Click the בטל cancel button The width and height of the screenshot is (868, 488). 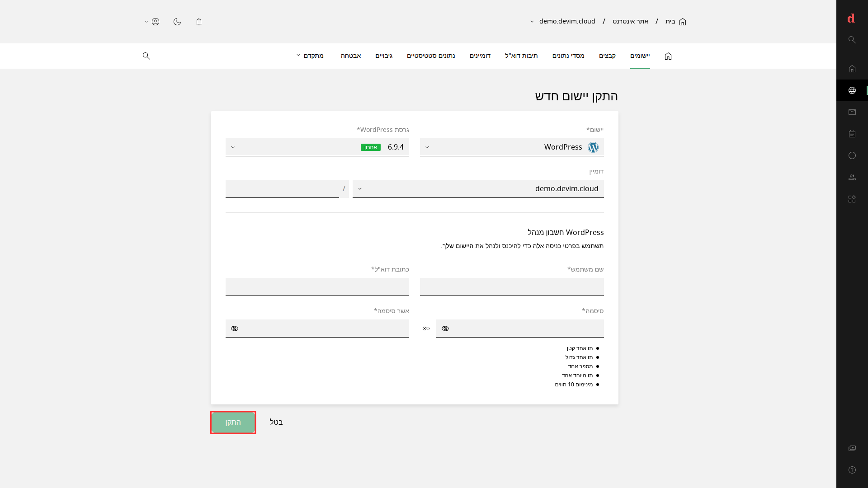[x=276, y=422]
